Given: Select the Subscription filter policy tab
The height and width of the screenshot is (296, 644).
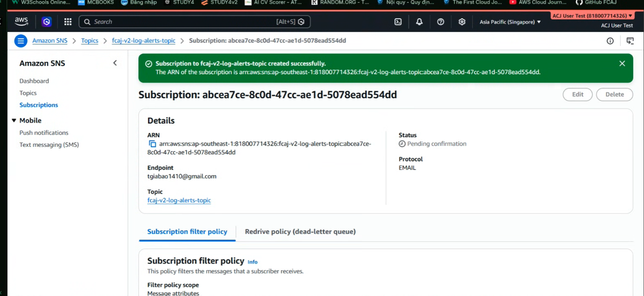Looking at the screenshot, I should 187,232.
